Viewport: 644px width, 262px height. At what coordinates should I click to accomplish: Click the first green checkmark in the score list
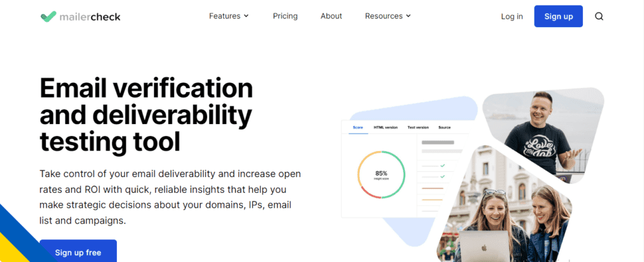tap(443, 166)
